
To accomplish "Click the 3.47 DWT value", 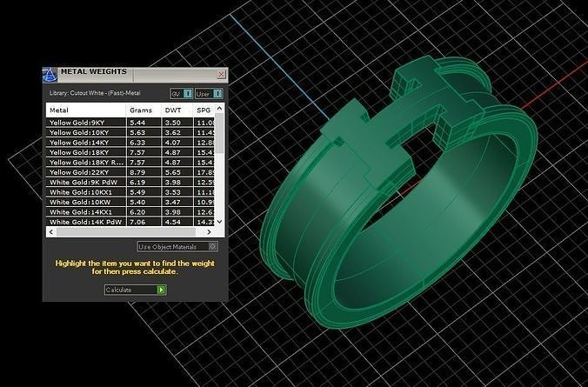I will (173, 202).
